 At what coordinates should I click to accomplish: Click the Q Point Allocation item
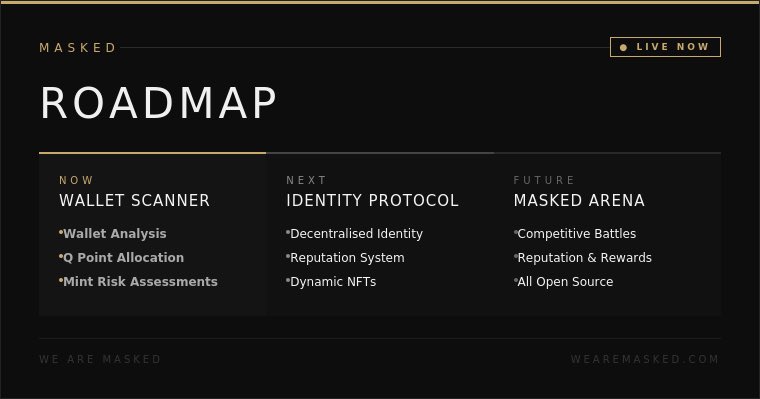[x=124, y=257]
